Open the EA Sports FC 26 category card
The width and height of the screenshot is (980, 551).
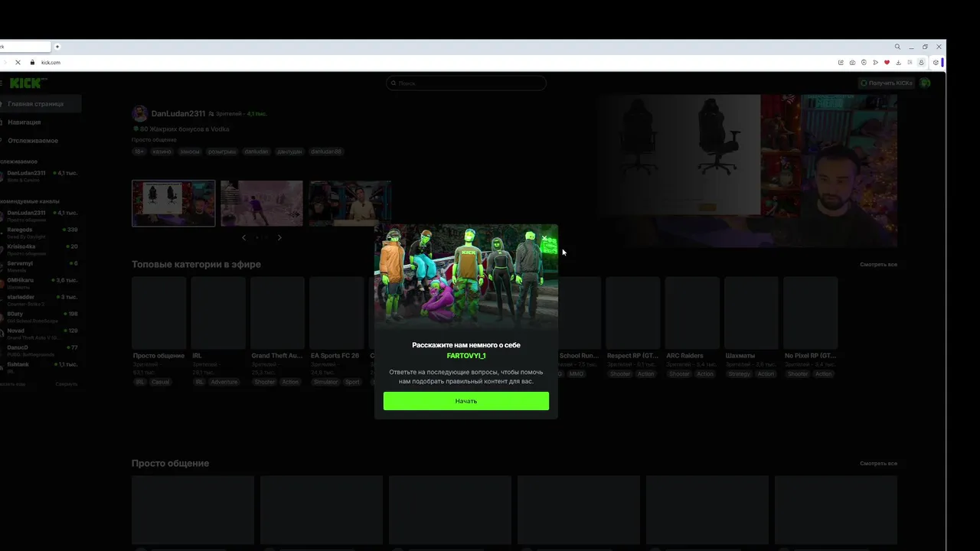pyautogui.click(x=337, y=313)
